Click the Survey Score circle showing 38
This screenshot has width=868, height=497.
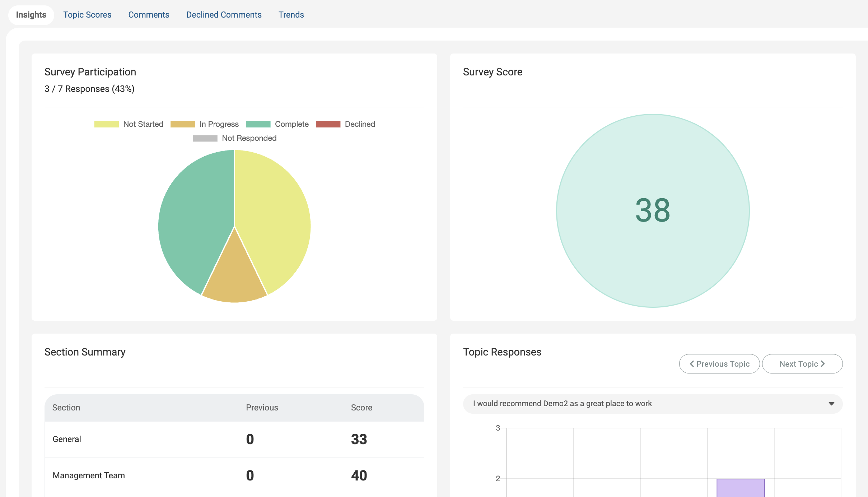[x=653, y=211]
